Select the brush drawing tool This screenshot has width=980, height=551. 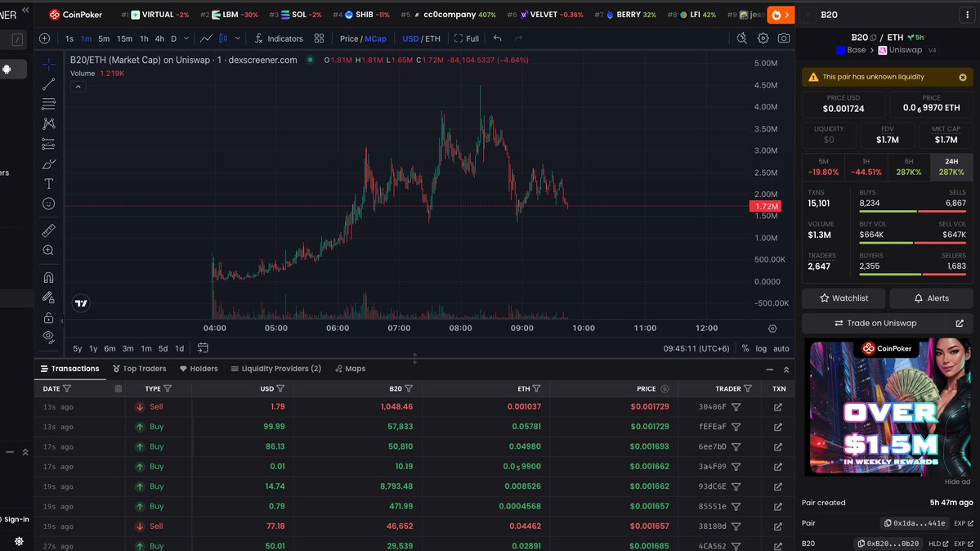(x=49, y=164)
